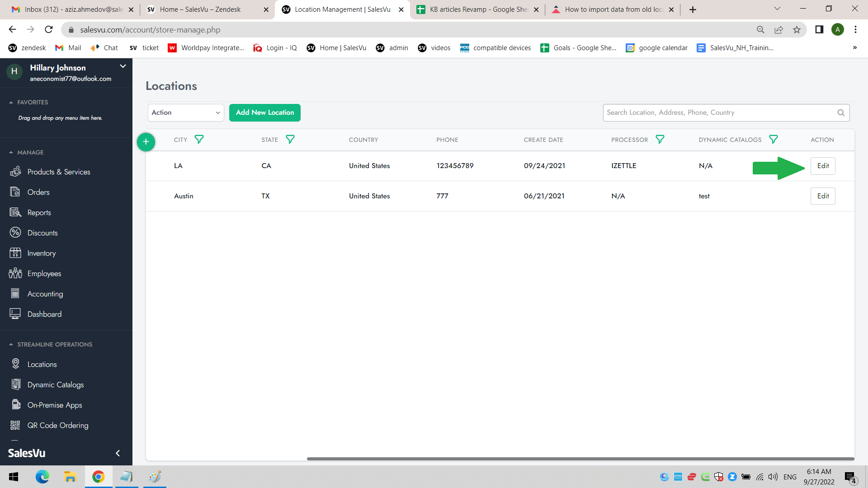Collapse the Favorites section
868x488 pixels.
pyautogui.click(x=11, y=103)
